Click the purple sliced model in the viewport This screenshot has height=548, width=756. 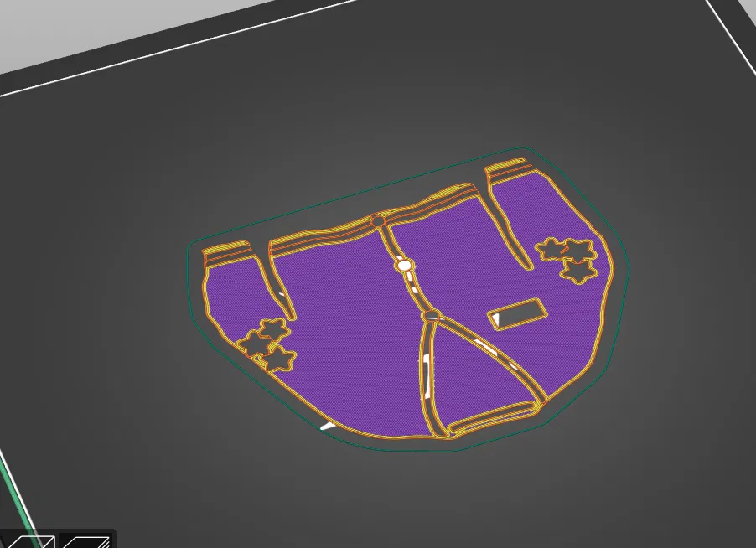pos(408,301)
